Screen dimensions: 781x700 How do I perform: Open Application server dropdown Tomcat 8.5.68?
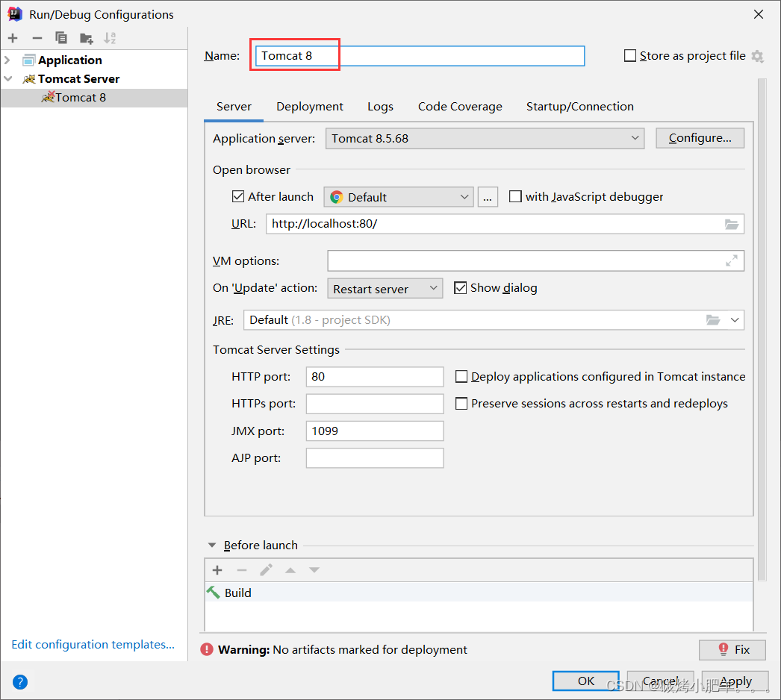[485, 138]
